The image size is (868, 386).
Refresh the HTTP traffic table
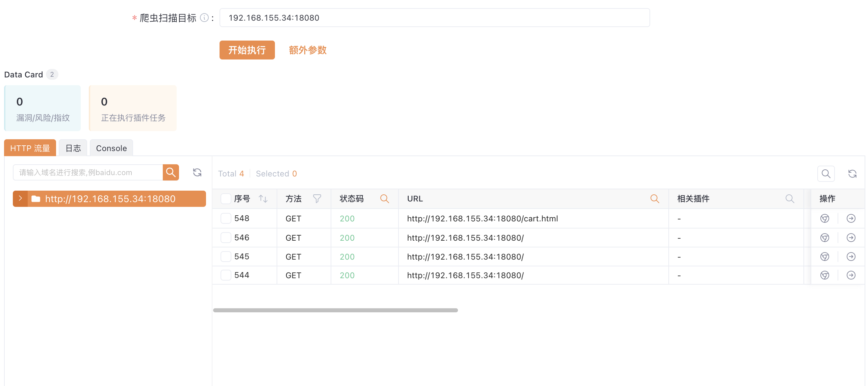[x=852, y=174]
